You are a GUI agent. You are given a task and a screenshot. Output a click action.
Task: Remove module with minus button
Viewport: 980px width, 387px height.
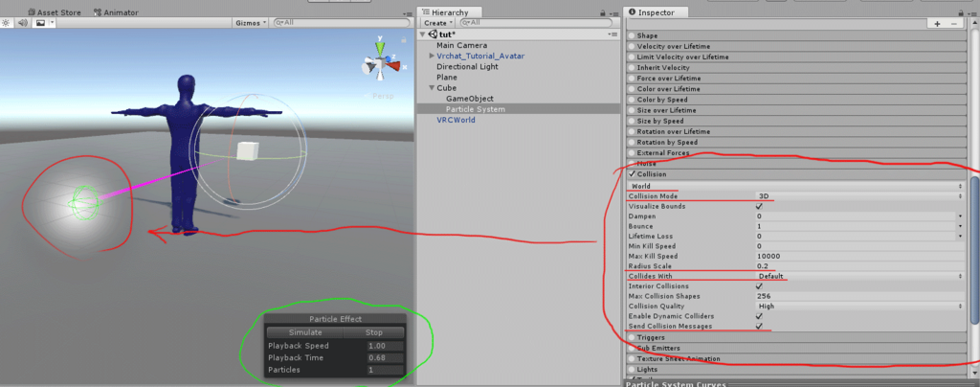(954, 23)
